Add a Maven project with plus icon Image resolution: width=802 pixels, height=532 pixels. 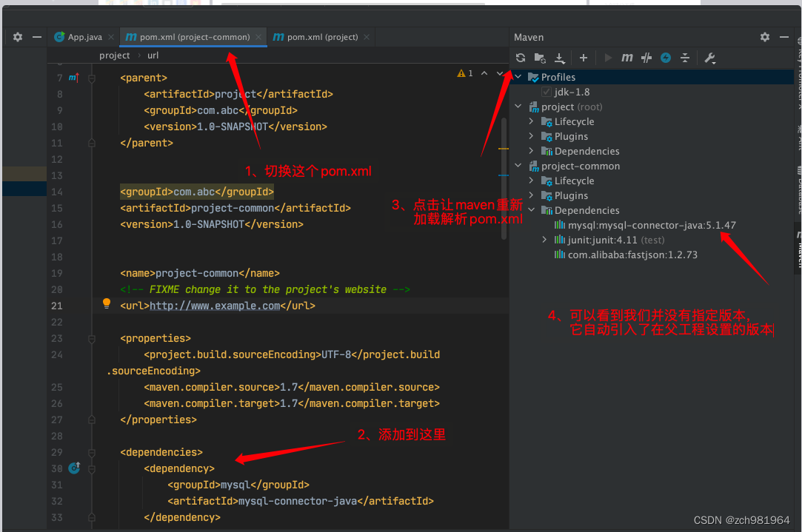[x=583, y=58]
